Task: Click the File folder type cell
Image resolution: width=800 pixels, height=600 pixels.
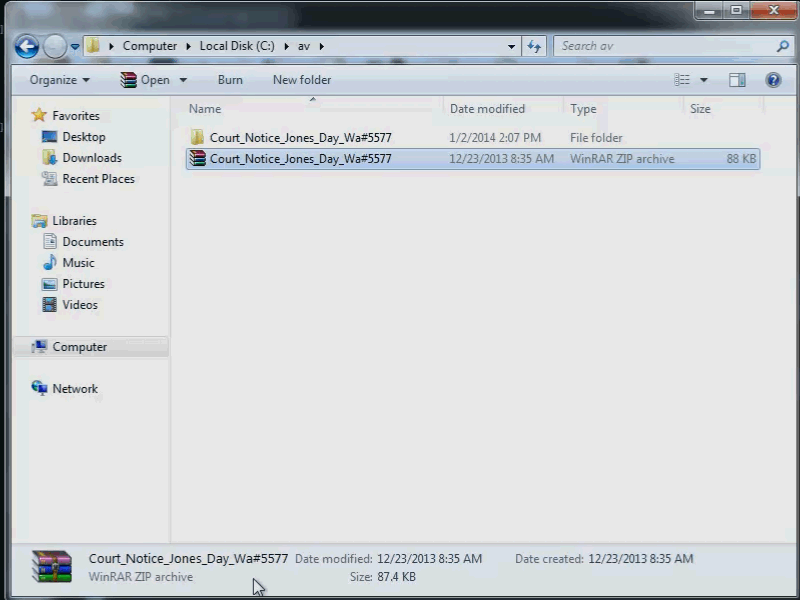Action: click(x=596, y=138)
